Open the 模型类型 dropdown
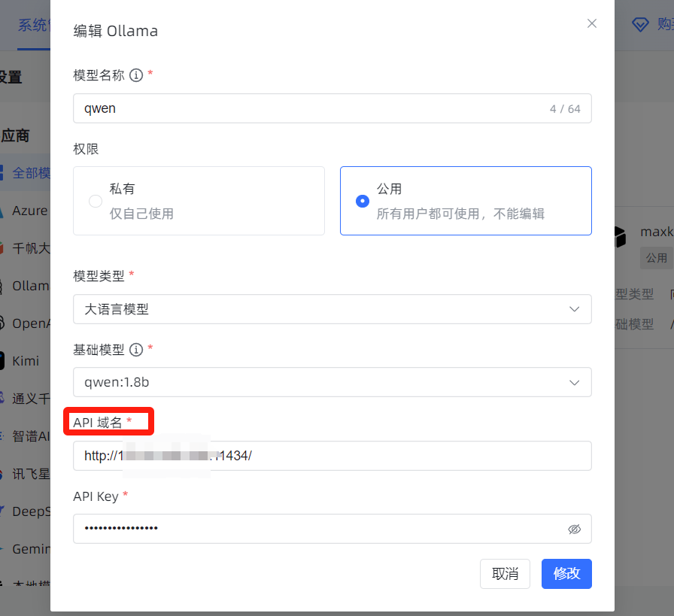674x616 pixels. pyautogui.click(x=332, y=309)
